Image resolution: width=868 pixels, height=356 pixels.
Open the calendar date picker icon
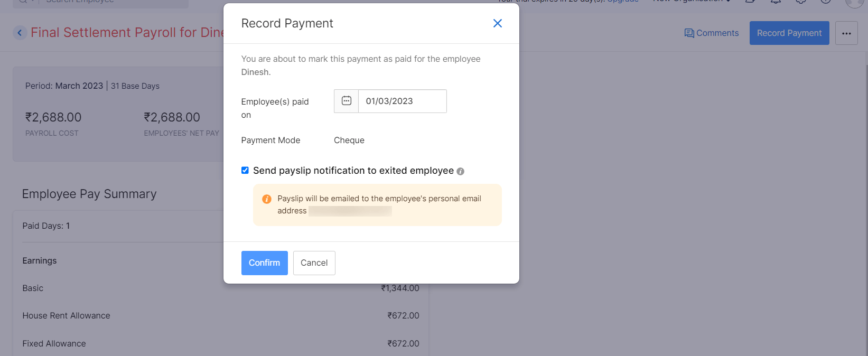tap(347, 101)
